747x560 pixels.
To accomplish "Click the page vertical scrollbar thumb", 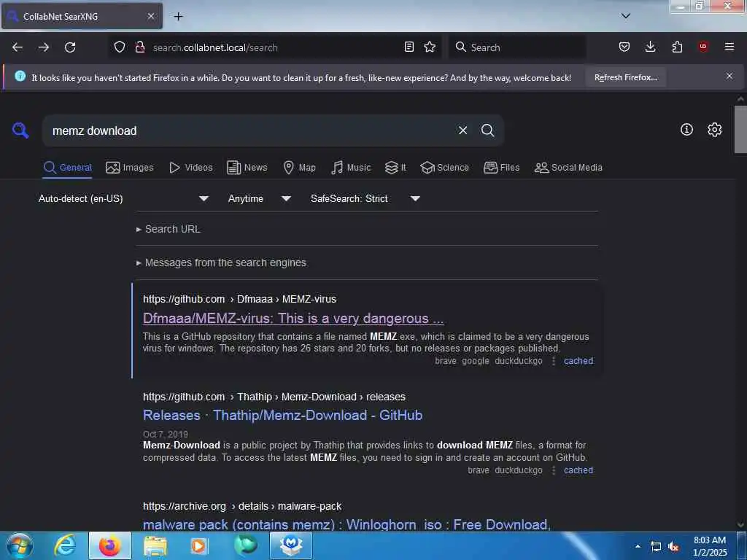I will (x=740, y=129).
